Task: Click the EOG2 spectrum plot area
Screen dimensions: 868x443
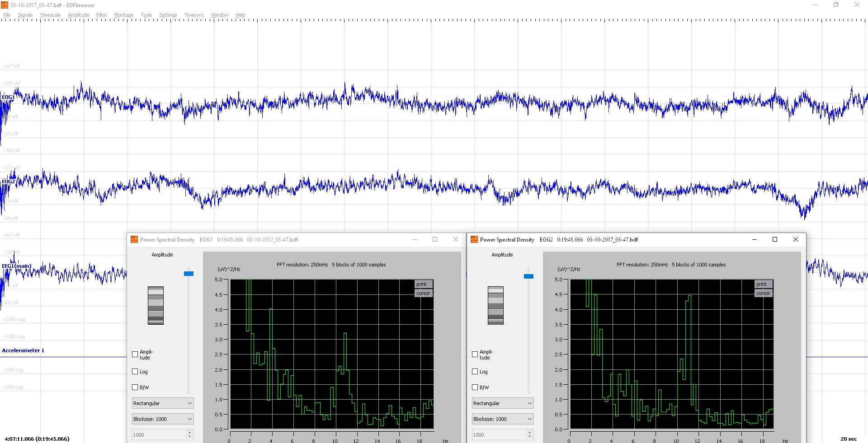Action: tap(672, 354)
